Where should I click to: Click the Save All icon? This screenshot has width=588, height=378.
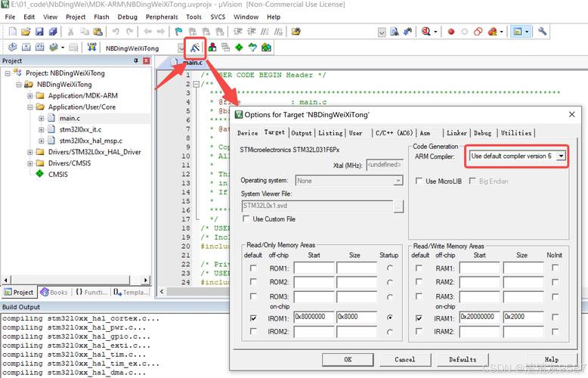53,32
